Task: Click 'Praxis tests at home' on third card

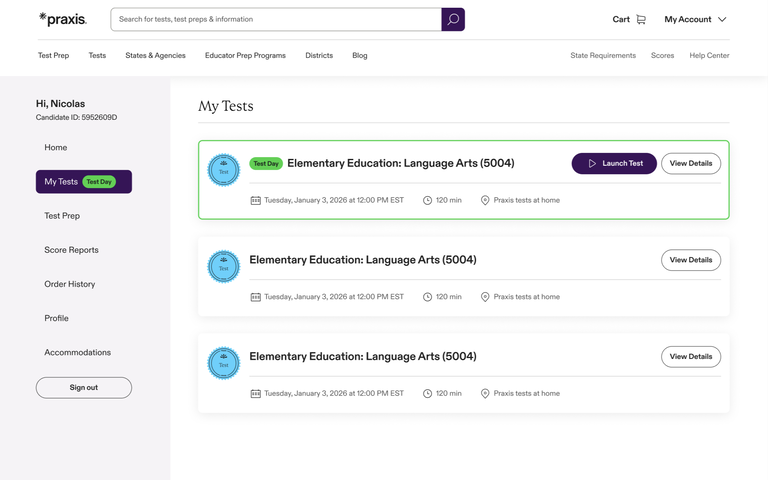Action: (527, 393)
